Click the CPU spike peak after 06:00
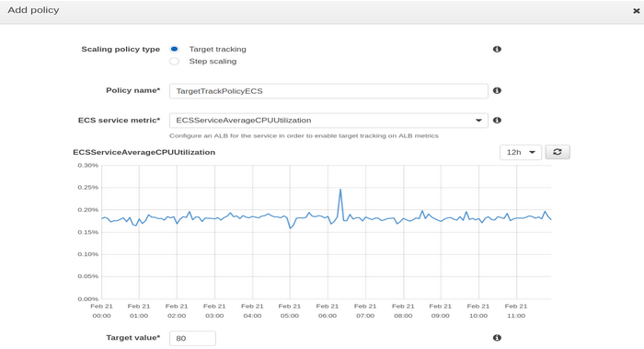Screen dimensions: 644x349 pyautogui.click(x=340, y=190)
